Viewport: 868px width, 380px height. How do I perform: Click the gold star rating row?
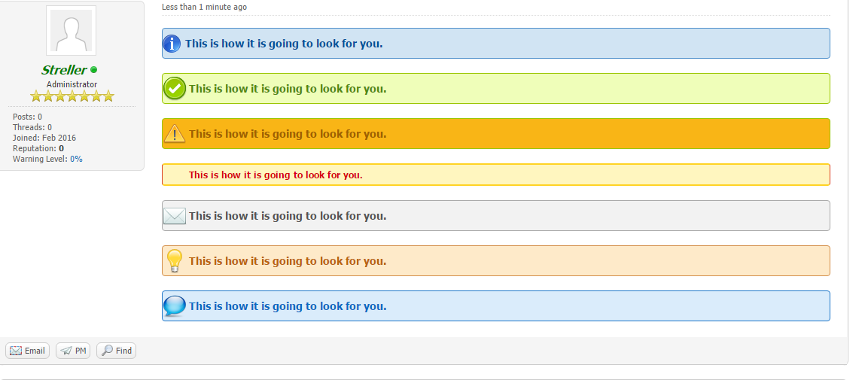coord(72,96)
